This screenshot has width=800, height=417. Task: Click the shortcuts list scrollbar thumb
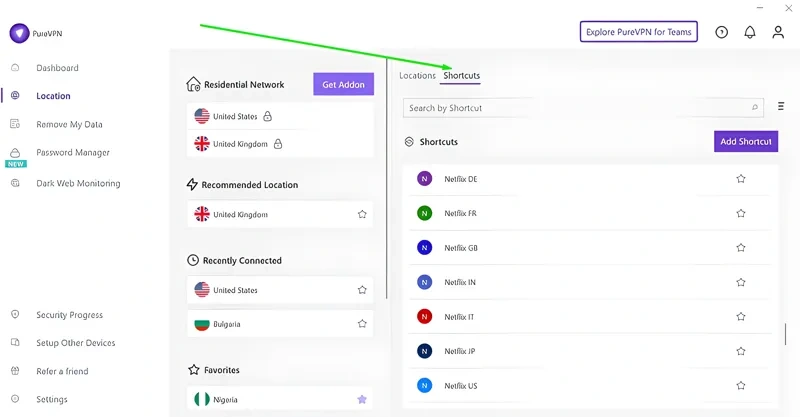coord(785,334)
